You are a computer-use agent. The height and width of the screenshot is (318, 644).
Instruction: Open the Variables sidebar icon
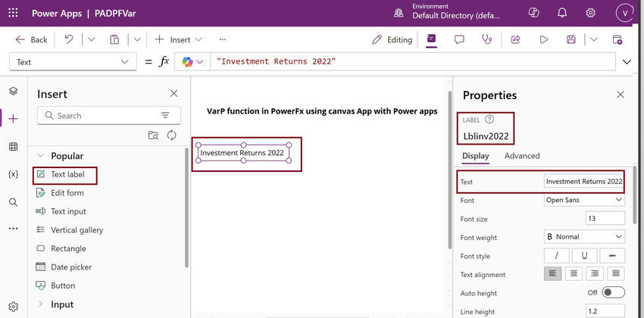13,174
